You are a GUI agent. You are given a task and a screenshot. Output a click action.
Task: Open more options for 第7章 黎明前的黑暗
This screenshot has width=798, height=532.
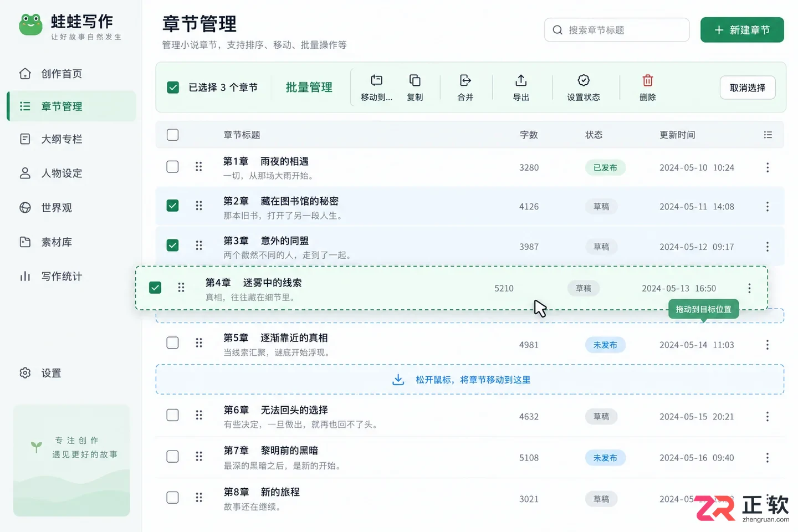click(x=768, y=458)
